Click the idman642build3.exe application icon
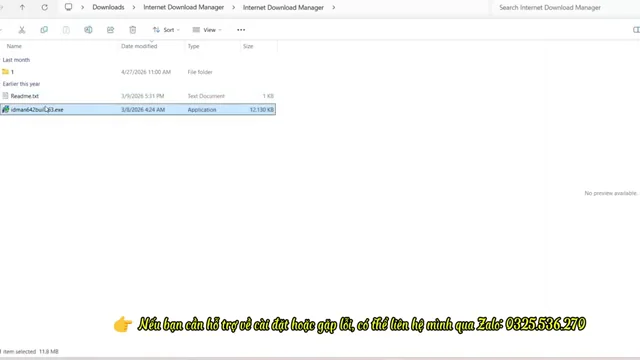This screenshot has height=360, width=640. [x=5, y=109]
